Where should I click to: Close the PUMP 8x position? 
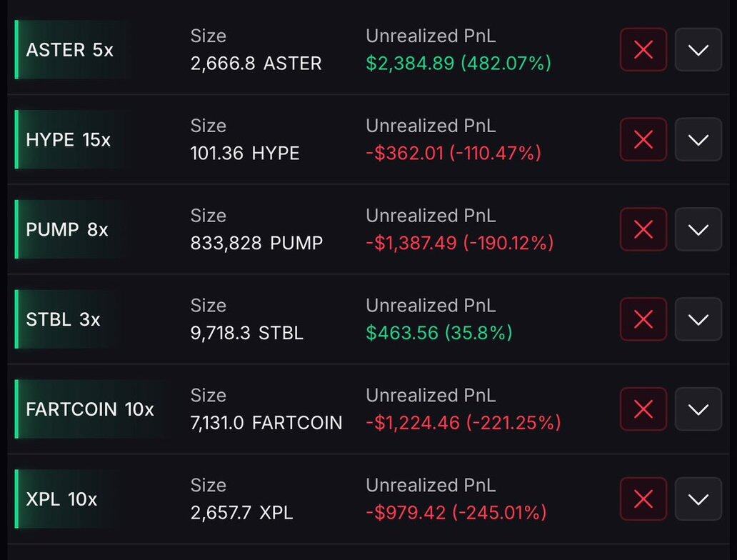643,230
